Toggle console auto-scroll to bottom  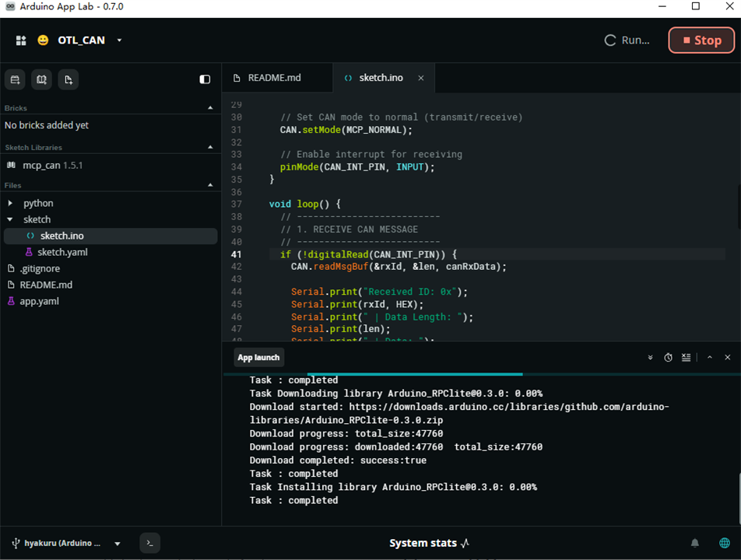pyautogui.click(x=650, y=358)
